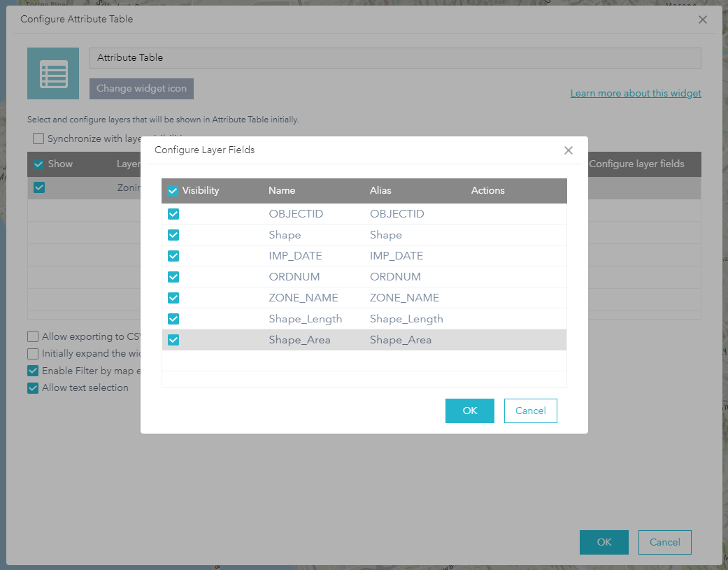Select the IMP_DATE alias cell
This screenshot has height=570, width=728.
[x=397, y=256]
